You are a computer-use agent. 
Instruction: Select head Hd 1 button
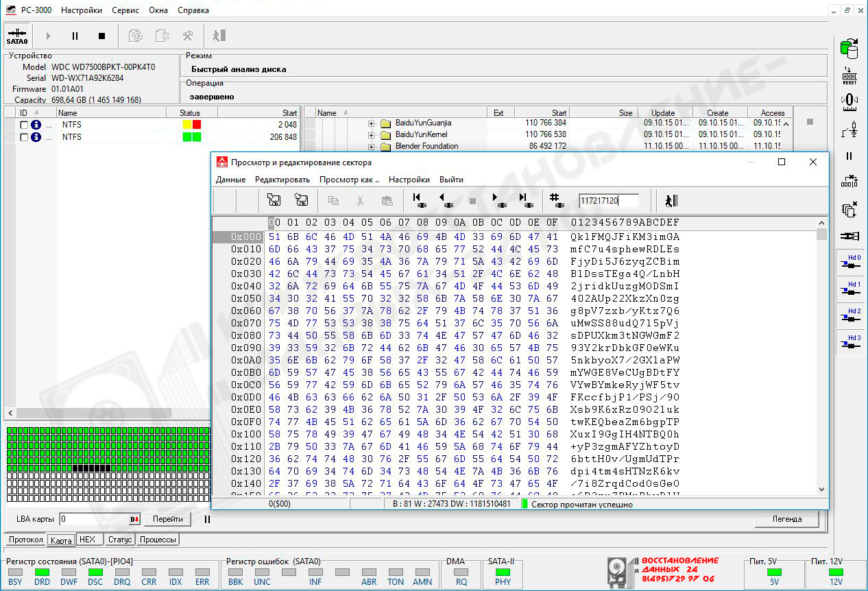coord(850,289)
